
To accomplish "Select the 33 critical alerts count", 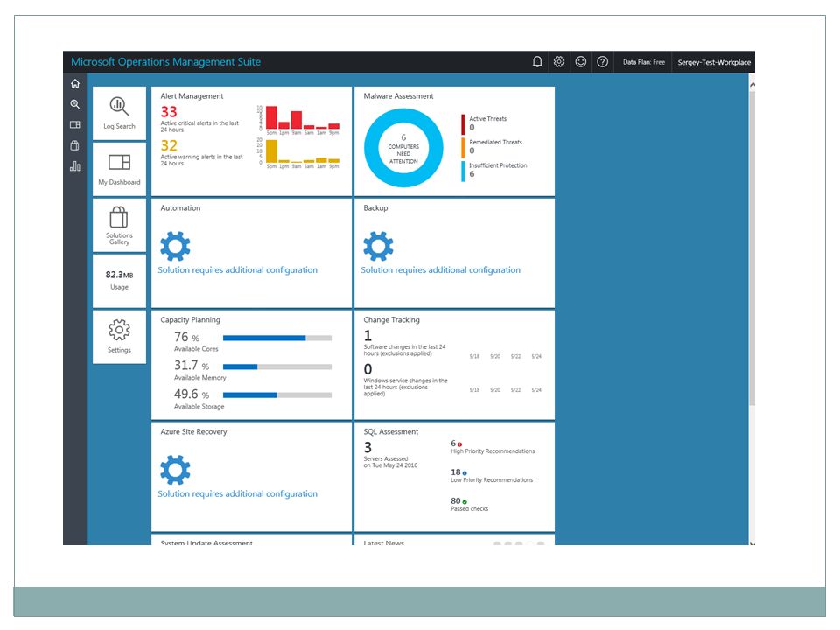I will 169,112.
